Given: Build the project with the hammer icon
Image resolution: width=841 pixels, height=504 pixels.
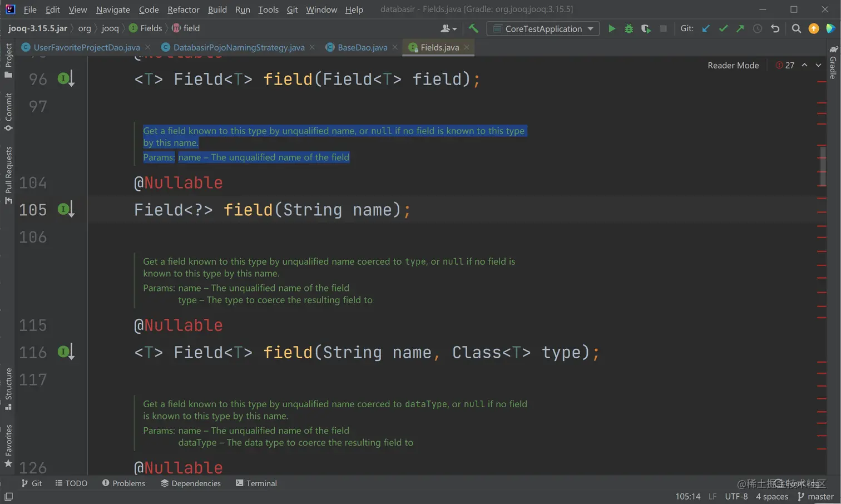Looking at the screenshot, I should tap(473, 28).
